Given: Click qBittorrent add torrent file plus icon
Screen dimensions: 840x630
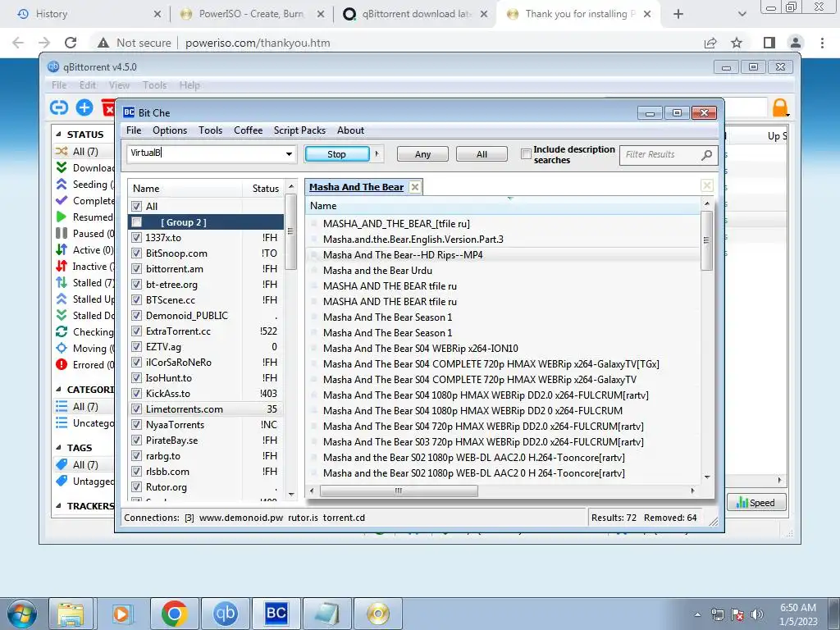Looking at the screenshot, I should point(84,107).
